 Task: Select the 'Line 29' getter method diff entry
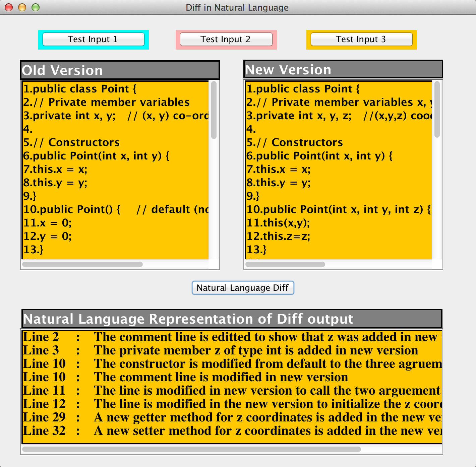[231, 417]
